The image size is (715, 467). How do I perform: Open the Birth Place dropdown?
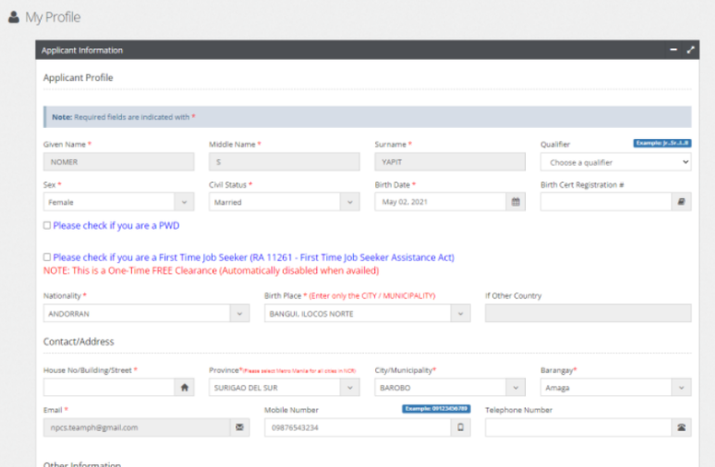367,314
